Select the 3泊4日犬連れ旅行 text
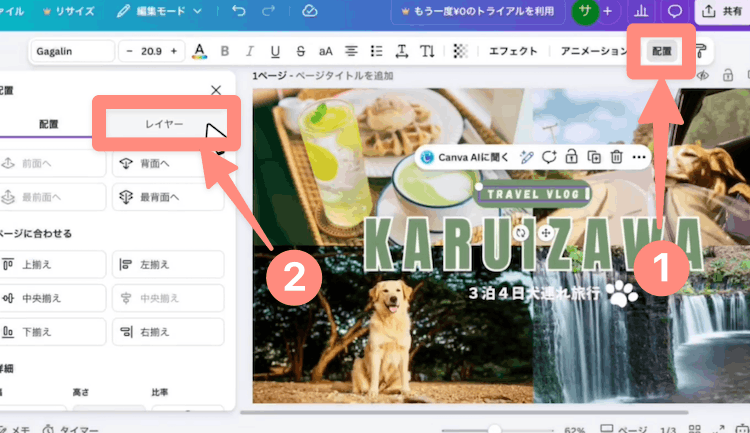The width and height of the screenshot is (750, 433). click(535, 293)
